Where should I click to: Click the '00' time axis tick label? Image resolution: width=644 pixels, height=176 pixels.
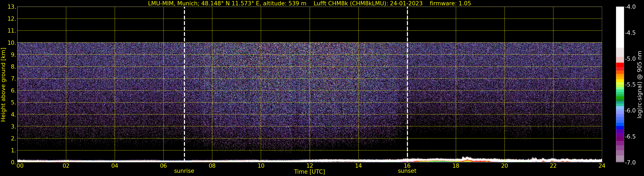click(x=20, y=166)
